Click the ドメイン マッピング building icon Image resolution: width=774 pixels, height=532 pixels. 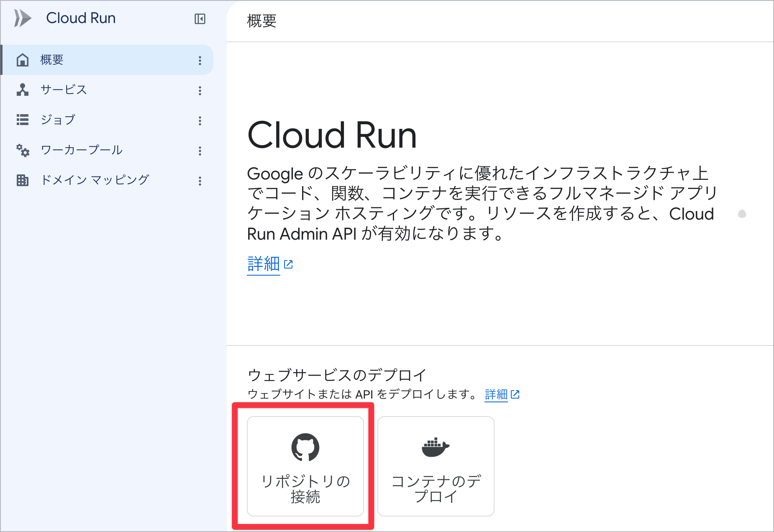pyautogui.click(x=23, y=180)
